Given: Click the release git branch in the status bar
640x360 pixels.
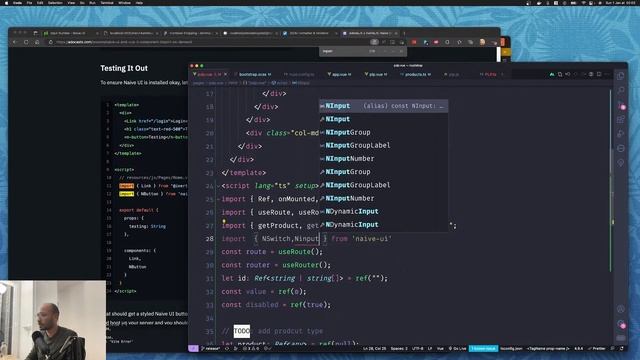Looking at the screenshot, I should coord(211,349).
